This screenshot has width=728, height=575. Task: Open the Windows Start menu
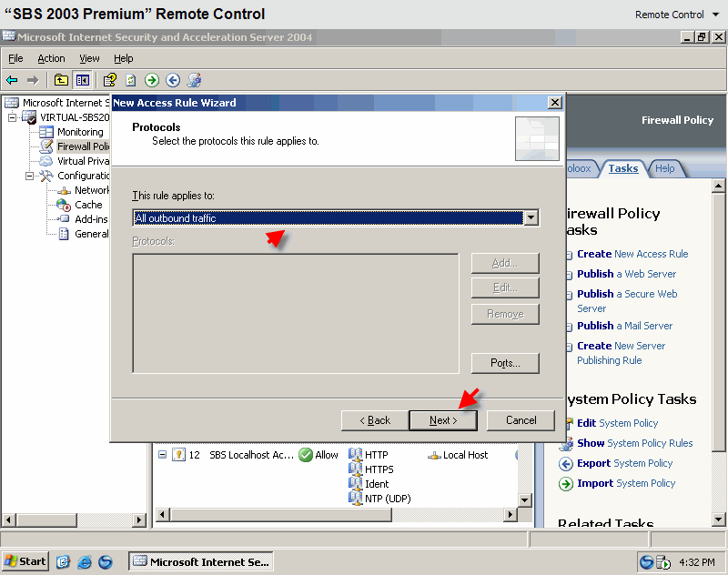(25, 561)
